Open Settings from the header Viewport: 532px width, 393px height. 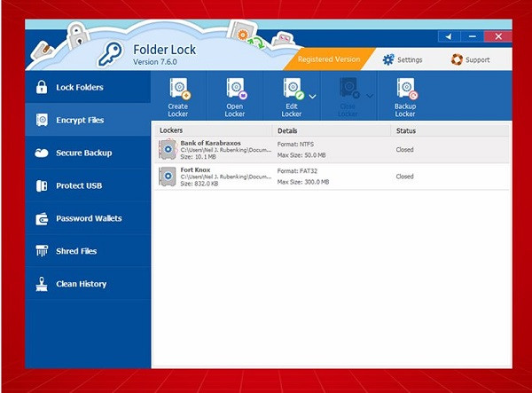(403, 59)
